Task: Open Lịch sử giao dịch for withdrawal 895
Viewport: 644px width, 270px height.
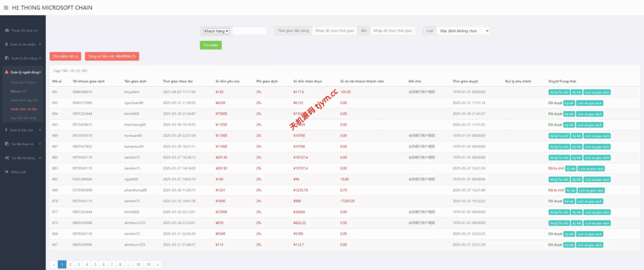Action: tap(590, 102)
